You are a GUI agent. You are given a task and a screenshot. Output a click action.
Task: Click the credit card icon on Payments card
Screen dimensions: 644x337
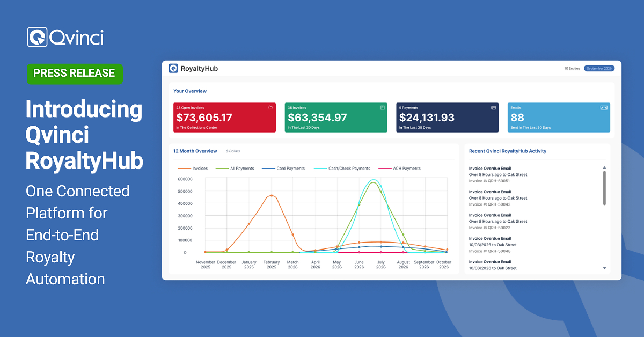coord(493,107)
